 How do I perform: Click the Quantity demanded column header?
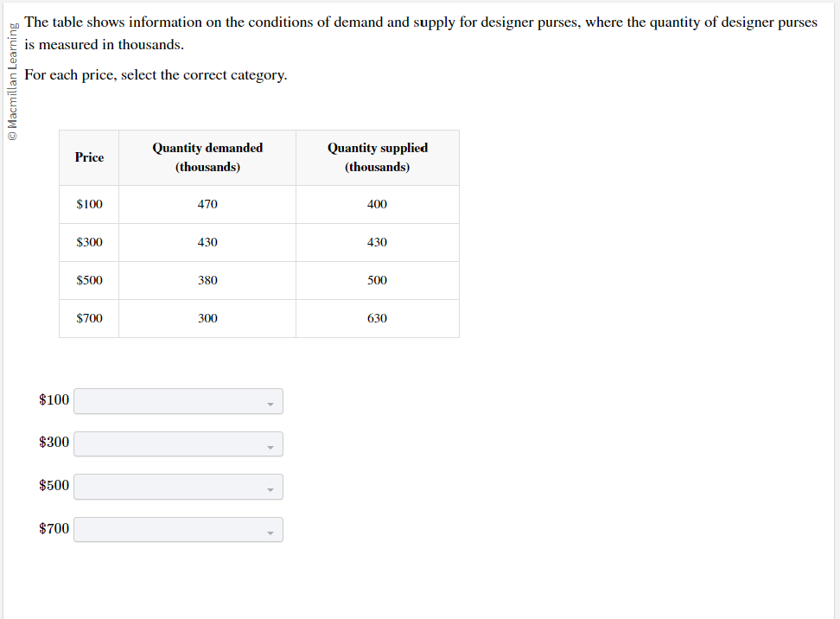click(x=207, y=157)
